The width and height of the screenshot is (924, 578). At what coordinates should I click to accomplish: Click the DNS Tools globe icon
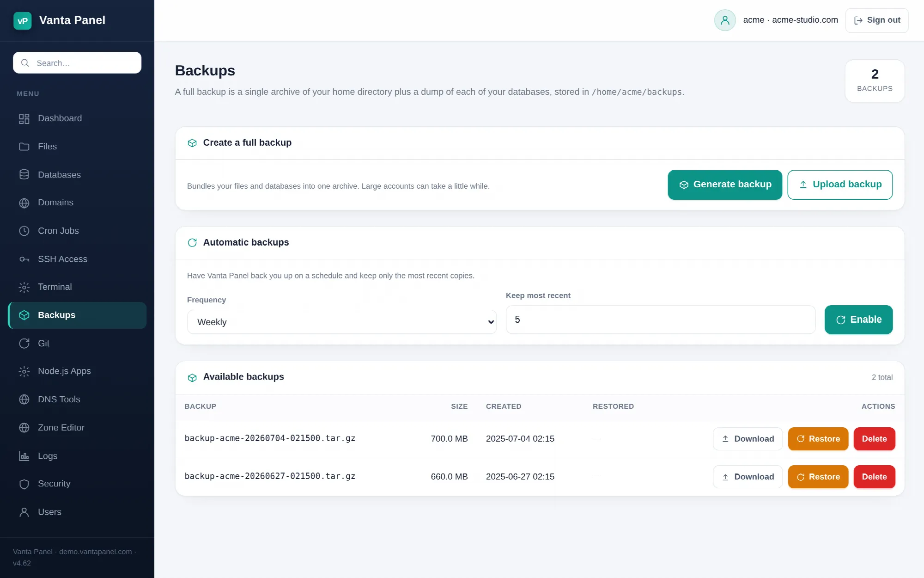click(x=24, y=400)
